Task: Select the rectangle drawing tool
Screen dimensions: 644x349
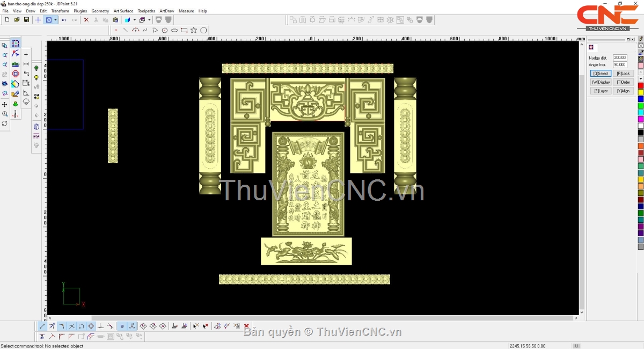Action: (x=184, y=30)
